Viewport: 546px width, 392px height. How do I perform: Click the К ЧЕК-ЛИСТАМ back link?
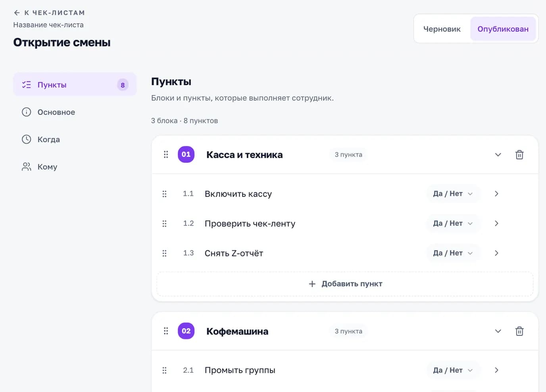point(49,13)
